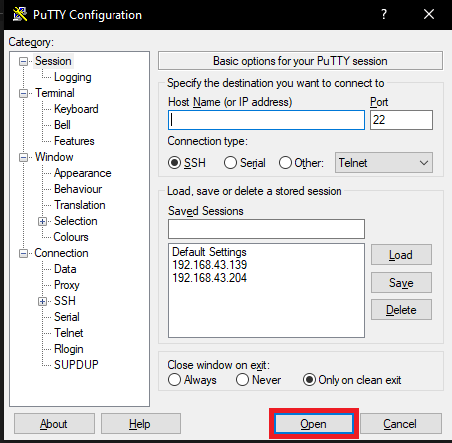Choose Always for close window on exit
The image size is (452, 443).
(174, 380)
